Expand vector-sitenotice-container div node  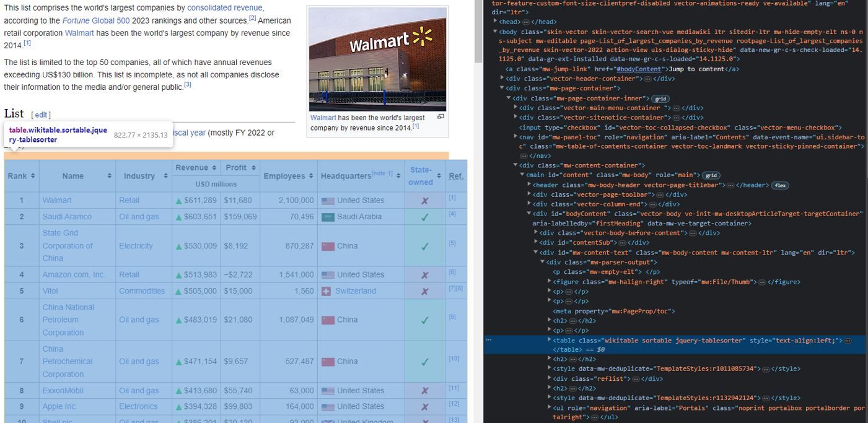(515, 117)
